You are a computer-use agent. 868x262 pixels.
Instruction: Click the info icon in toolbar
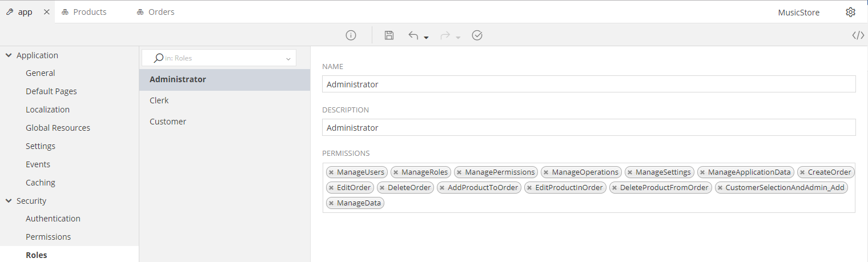351,35
